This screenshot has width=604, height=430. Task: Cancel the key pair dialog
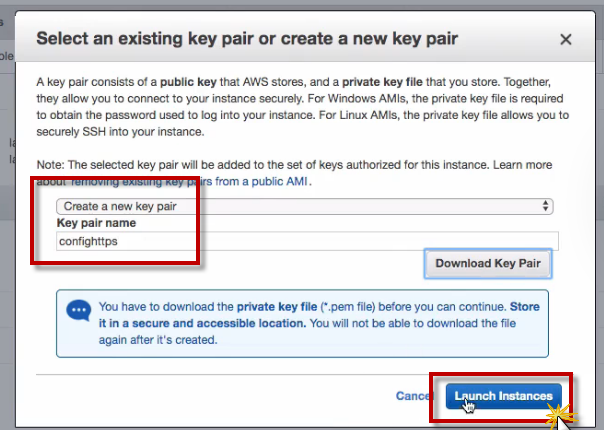pos(412,396)
